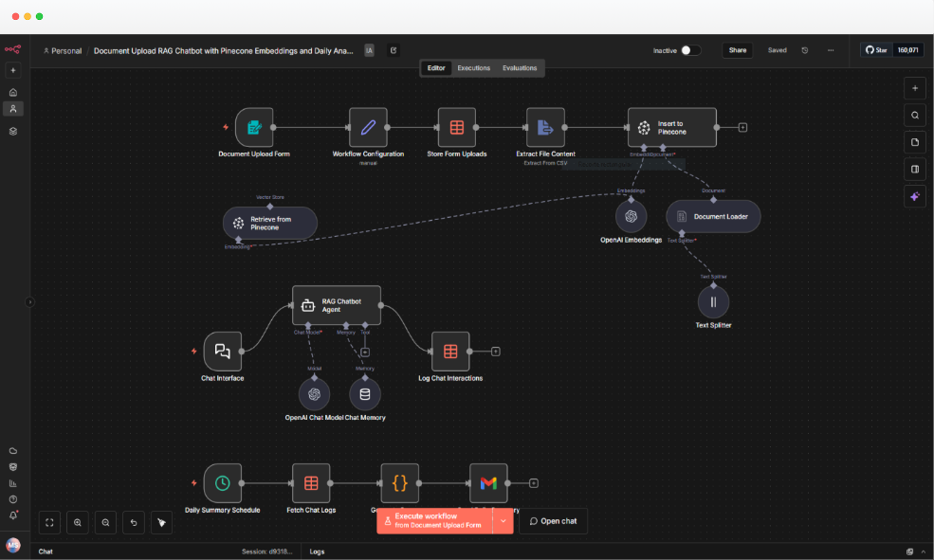Screen dimensions: 934x560
Task: Select the Document Upload Form trigger node
Action: pyautogui.click(x=254, y=127)
